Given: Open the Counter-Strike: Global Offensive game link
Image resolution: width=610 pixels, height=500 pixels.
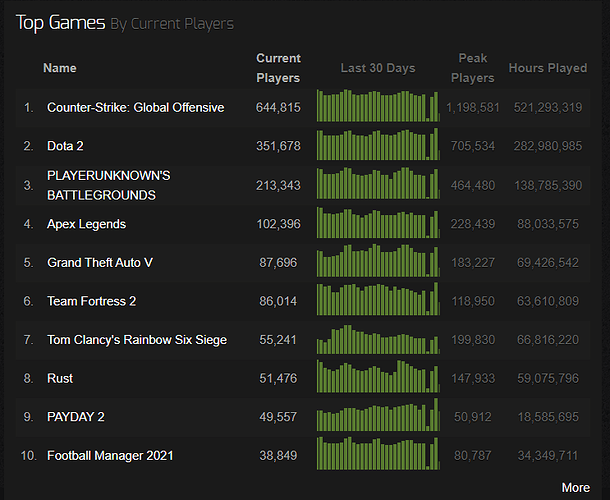Looking at the screenshot, I should tap(135, 107).
